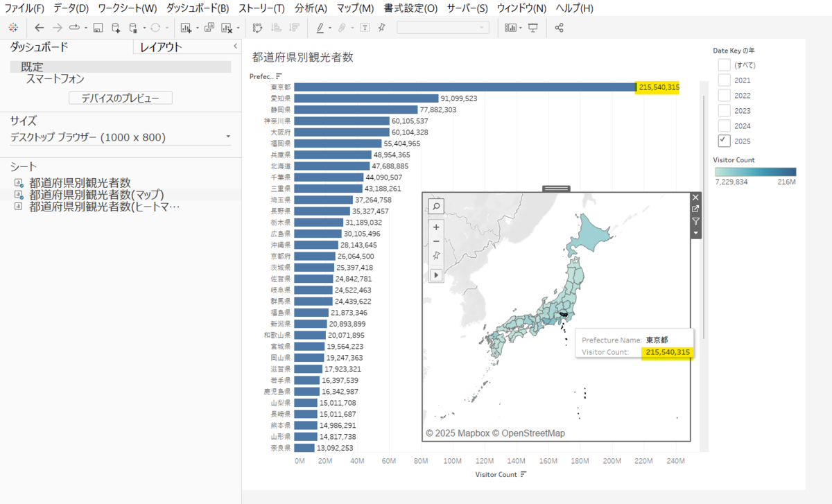Click the undo back arrow in toolbar
The height and width of the screenshot is (504, 832).
[39, 28]
